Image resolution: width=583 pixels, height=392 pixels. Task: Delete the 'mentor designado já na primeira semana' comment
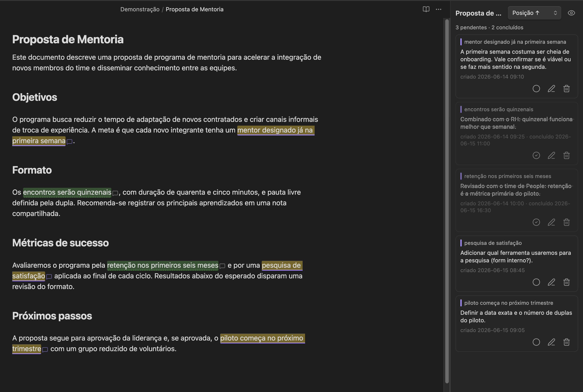pyautogui.click(x=567, y=89)
